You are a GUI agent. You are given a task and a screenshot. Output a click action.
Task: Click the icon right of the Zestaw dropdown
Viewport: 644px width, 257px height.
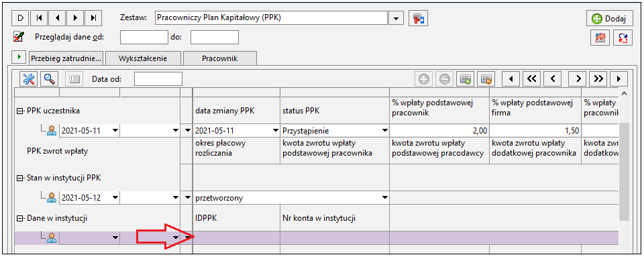click(x=419, y=18)
